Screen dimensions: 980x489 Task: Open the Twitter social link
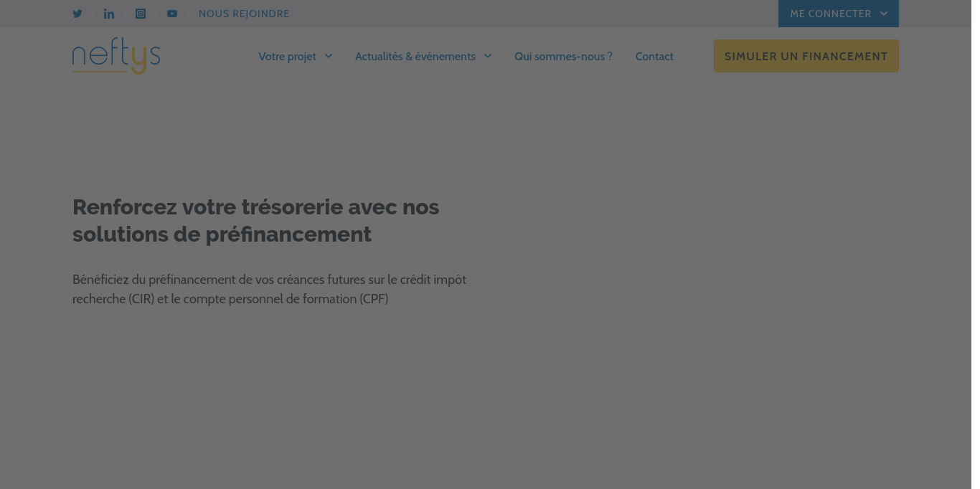click(77, 14)
